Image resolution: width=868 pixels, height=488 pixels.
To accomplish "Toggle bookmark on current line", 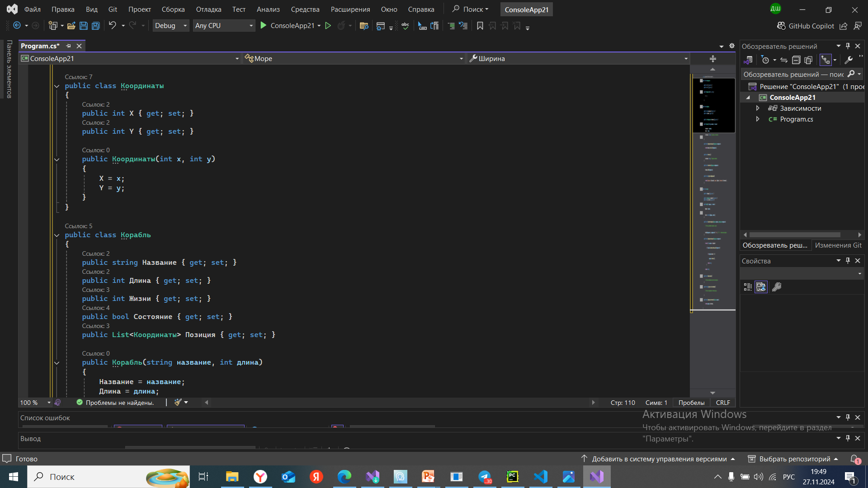I will (480, 26).
